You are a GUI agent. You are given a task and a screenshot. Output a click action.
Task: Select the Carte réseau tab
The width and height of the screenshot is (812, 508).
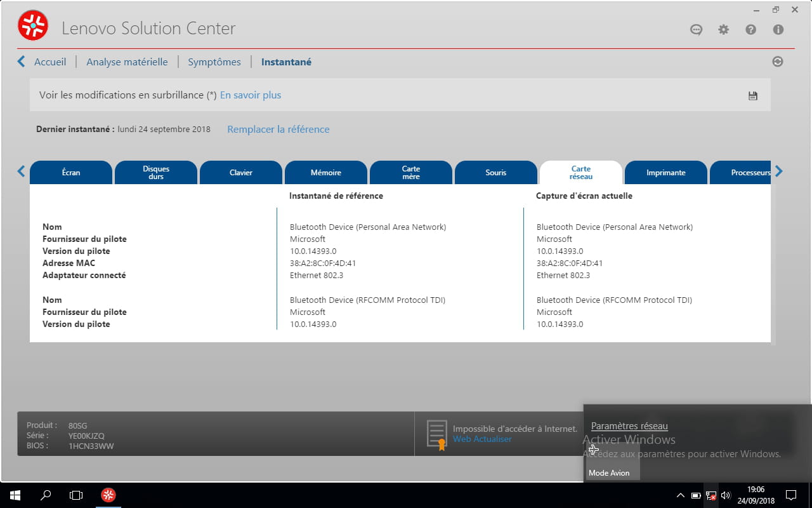click(581, 173)
